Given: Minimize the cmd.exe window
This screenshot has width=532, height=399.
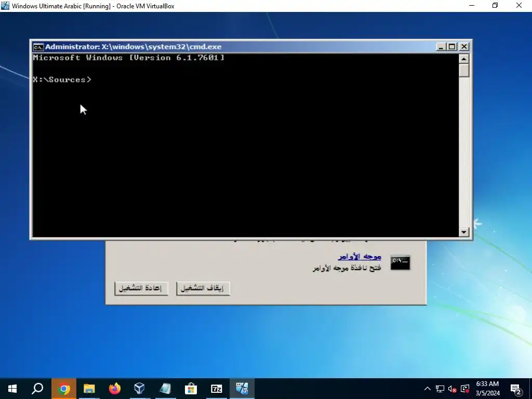Looking at the screenshot, I should point(441,47).
